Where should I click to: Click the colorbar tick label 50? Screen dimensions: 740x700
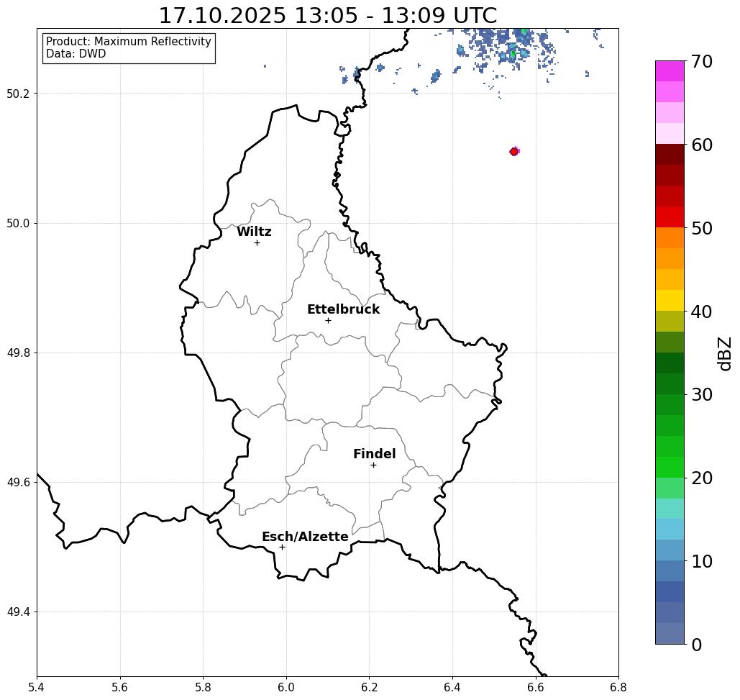(702, 229)
